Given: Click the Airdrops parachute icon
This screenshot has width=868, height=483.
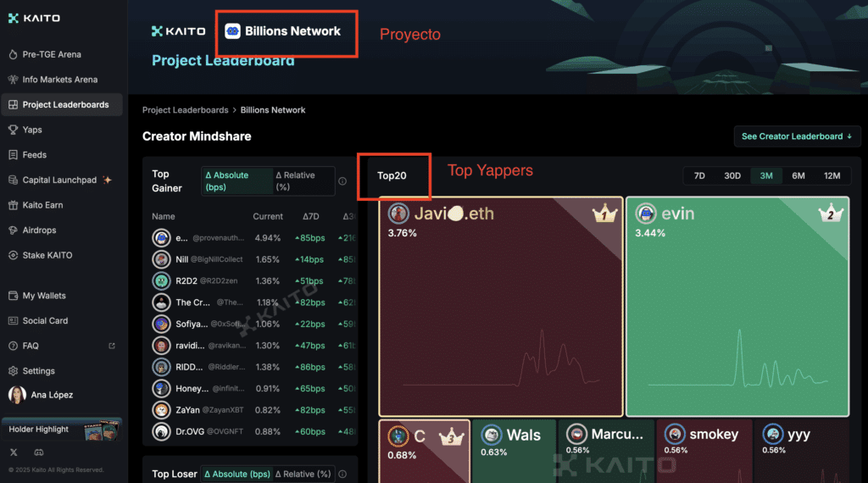Looking at the screenshot, I should (14, 230).
